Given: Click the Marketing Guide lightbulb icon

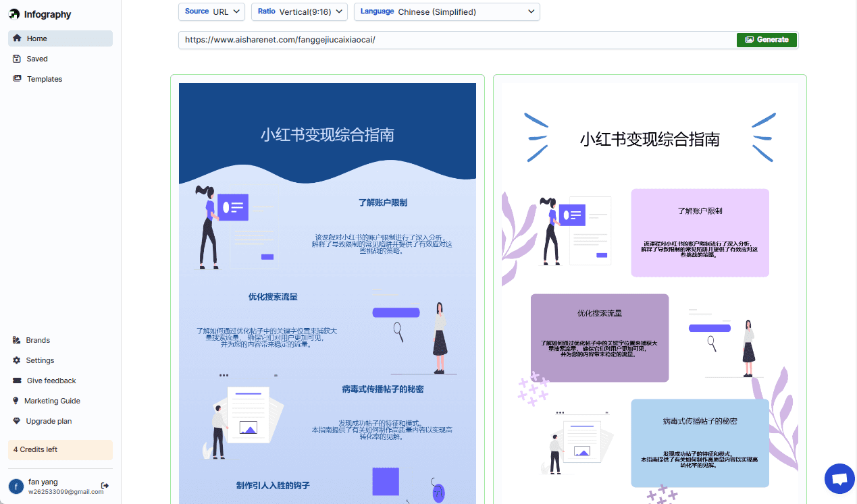Looking at the screenshot, I should [16, 401].
